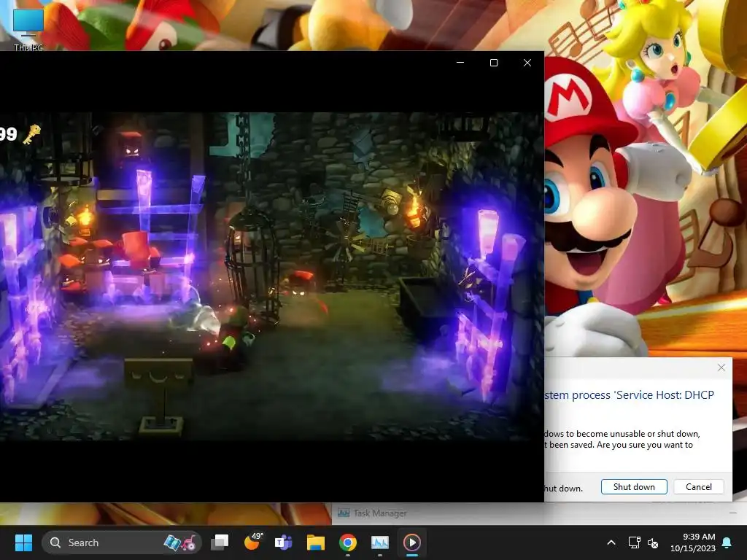Switch to Google Chrome on the taskbar

click(x=348, y=542)
